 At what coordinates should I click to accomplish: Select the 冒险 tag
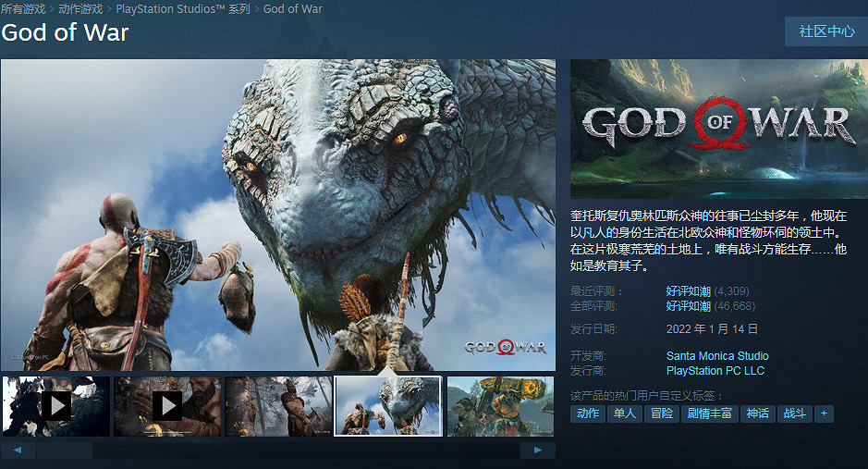662,413
